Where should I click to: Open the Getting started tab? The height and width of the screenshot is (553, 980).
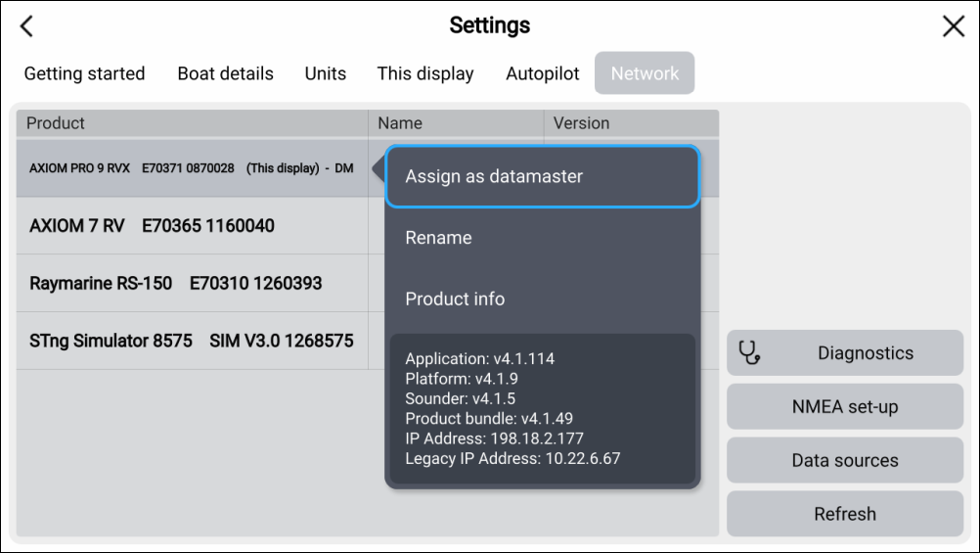click(x=84, y=73)
